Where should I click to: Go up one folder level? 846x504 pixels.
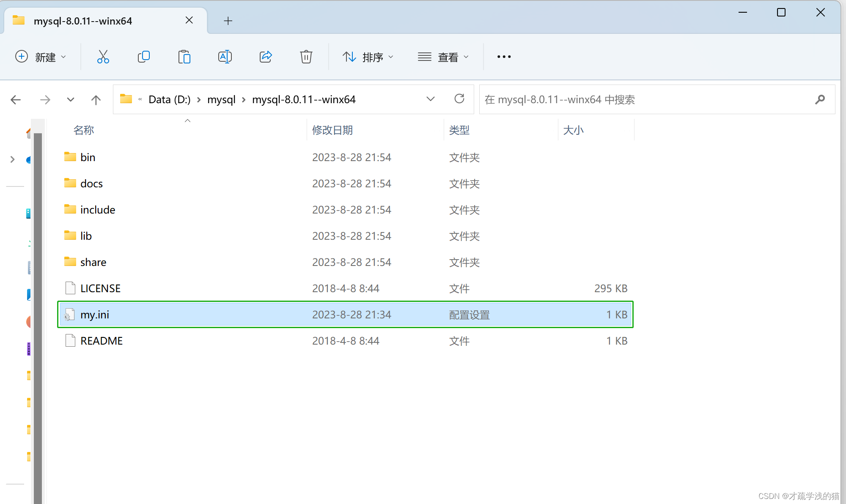[96, 100]
